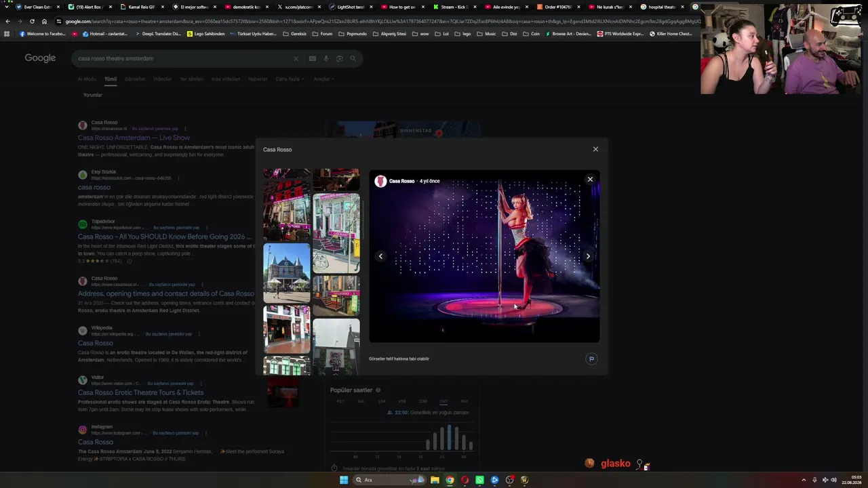Image resolution: width=868 pixels, height=488 pixels.
Task: Open the Alışveriş Sitesi bookmark folder
Action: click(389, 34)
